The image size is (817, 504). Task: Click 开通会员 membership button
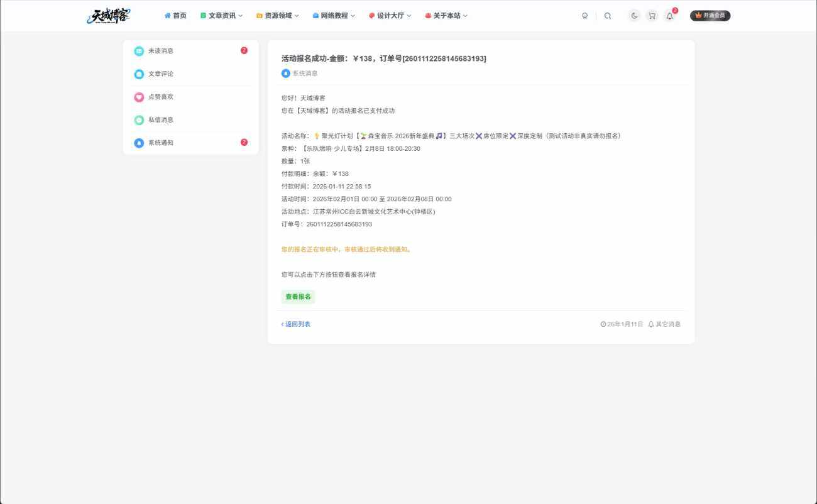tap(711, 16)
